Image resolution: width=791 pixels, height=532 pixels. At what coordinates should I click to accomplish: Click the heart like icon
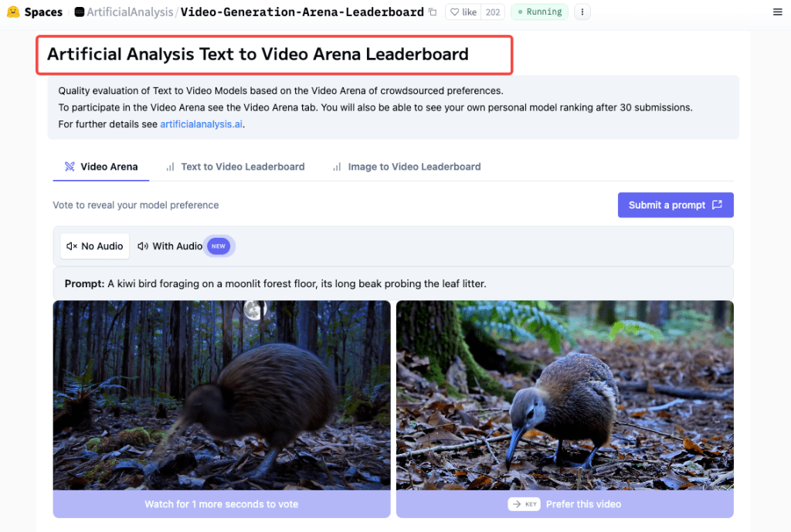tap(454, 12)
